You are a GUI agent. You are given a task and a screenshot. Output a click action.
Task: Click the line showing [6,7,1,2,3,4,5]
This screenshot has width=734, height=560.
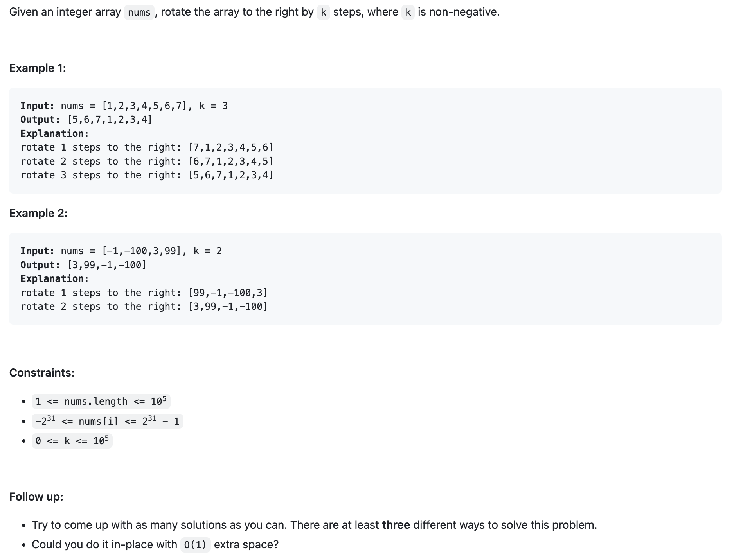147,162
